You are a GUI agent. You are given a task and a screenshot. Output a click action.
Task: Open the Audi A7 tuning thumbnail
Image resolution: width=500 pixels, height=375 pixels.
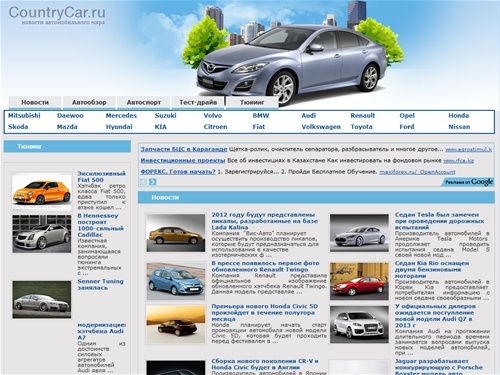[42, 299]
